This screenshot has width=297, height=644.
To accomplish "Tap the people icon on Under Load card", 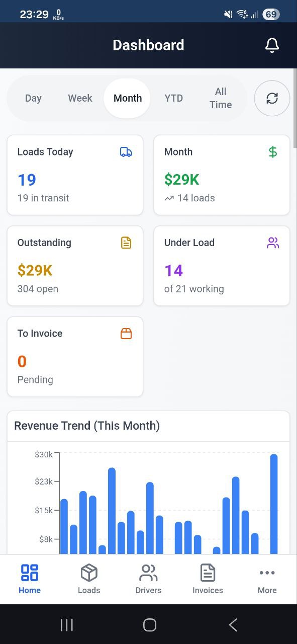I will pos(273,243).
